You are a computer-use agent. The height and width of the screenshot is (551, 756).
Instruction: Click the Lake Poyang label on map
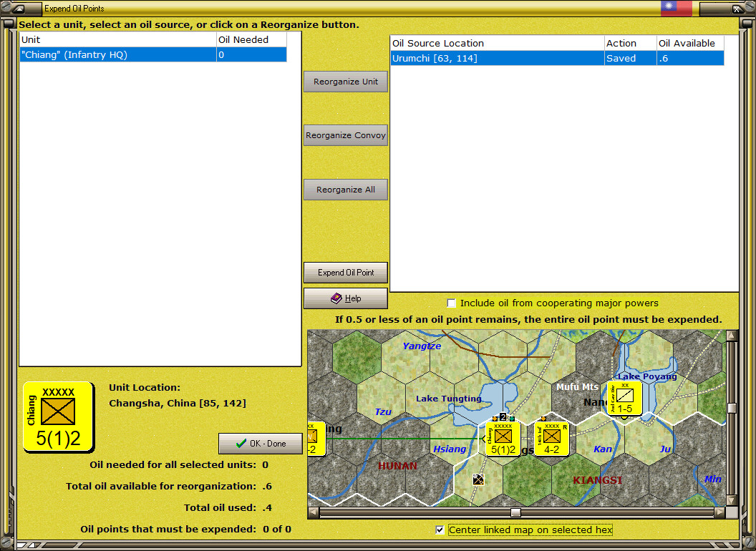point(647,376)
